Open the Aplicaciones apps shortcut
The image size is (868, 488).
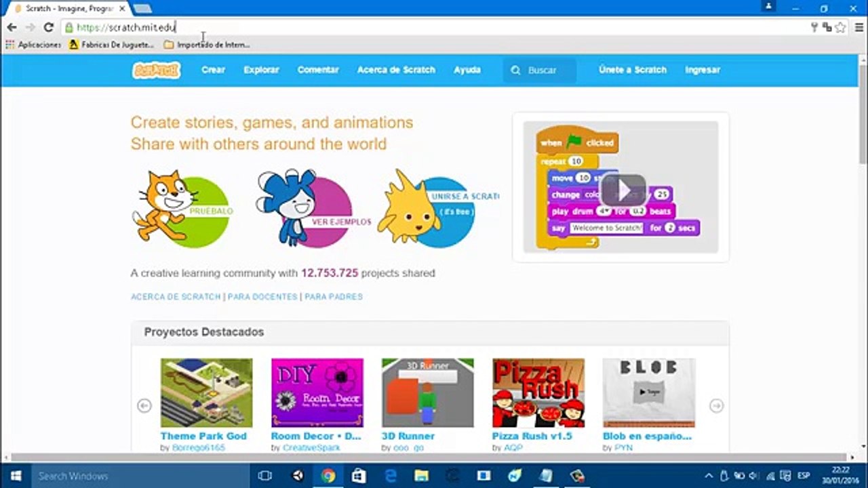click(33, 45)
